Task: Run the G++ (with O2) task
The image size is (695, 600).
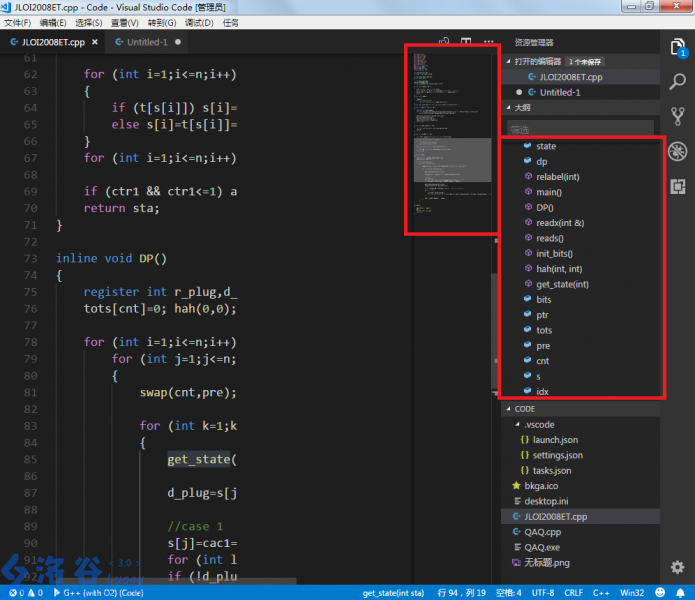Action: (98, 593)
